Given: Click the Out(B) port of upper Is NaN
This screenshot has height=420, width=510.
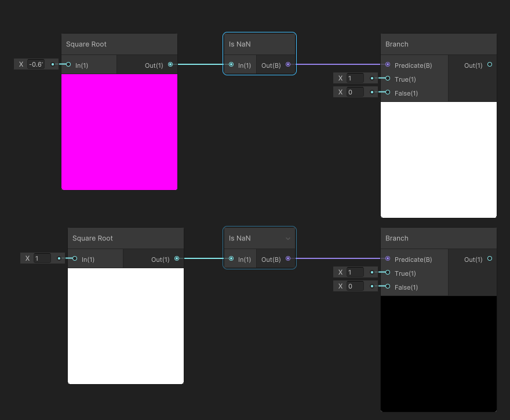Looking at the screenshot, I should (288, 64).
